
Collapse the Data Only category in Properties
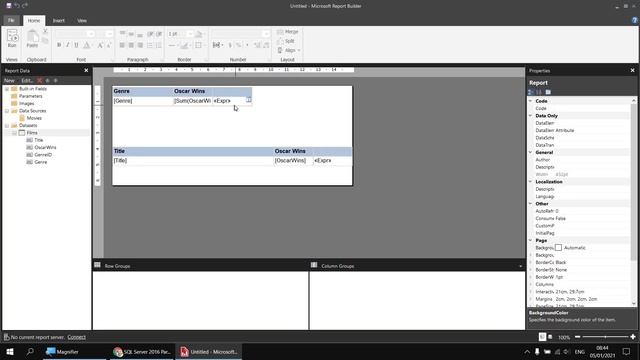pos(531,116)
